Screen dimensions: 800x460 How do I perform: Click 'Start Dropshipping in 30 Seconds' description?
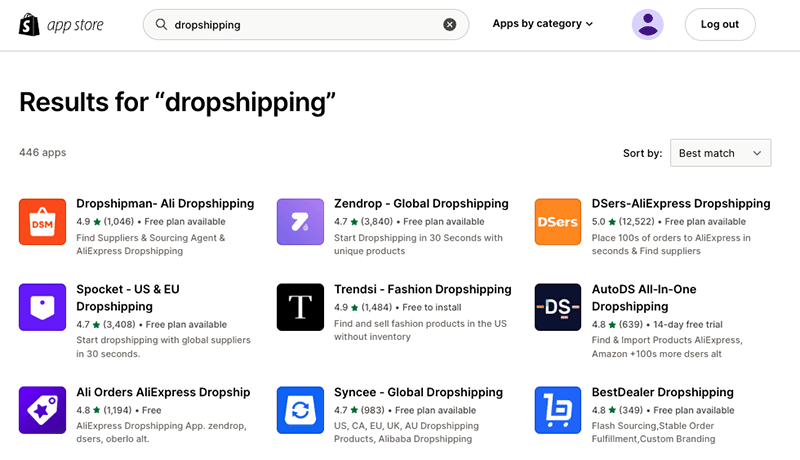click(x=418, y=244)
